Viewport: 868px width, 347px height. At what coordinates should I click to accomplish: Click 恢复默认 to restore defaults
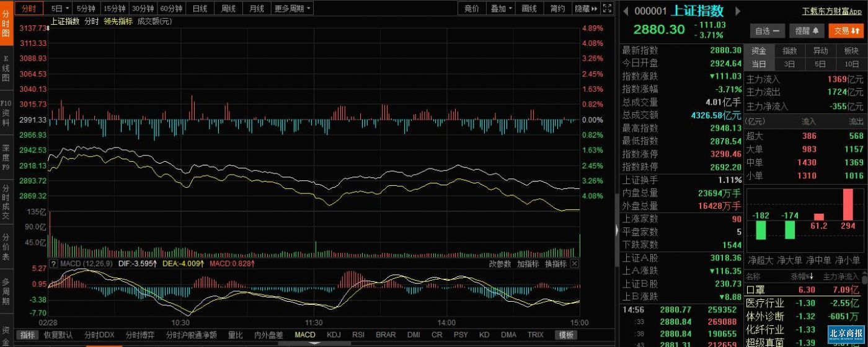(58, 335)
